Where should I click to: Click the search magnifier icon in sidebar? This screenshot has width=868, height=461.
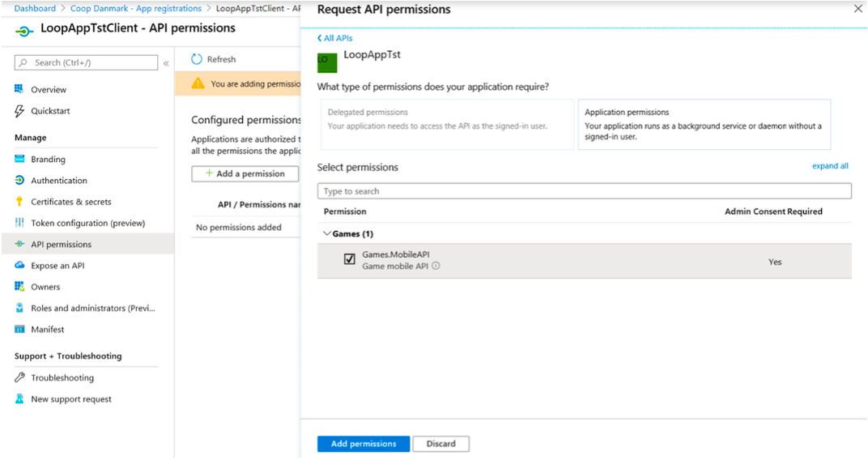pyautogui.click(x=23, y=62)
